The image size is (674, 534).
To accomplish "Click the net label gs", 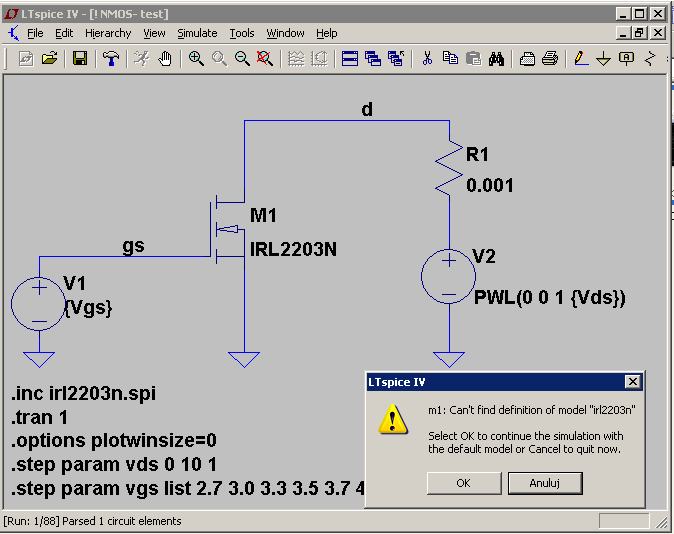I will coord(134,246).
